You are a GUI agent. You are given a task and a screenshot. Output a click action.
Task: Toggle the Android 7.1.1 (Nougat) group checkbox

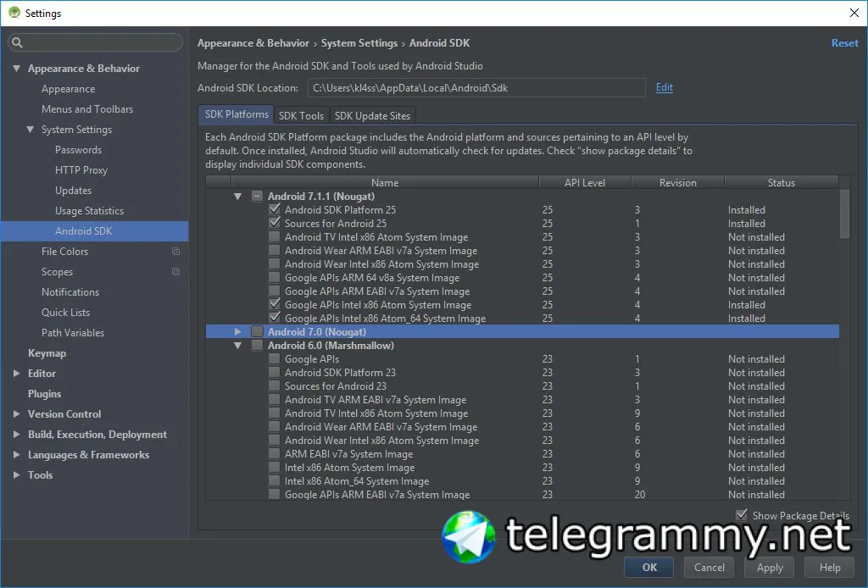[x=257, y=196]
